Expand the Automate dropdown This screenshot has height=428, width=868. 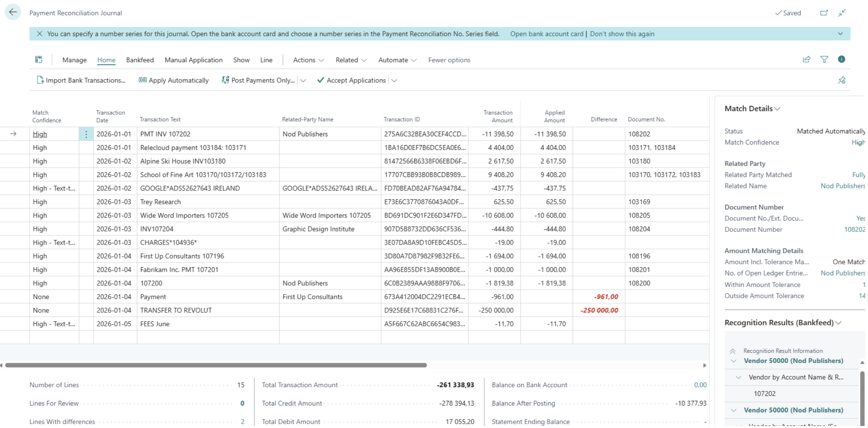click(x=397, y=60)
